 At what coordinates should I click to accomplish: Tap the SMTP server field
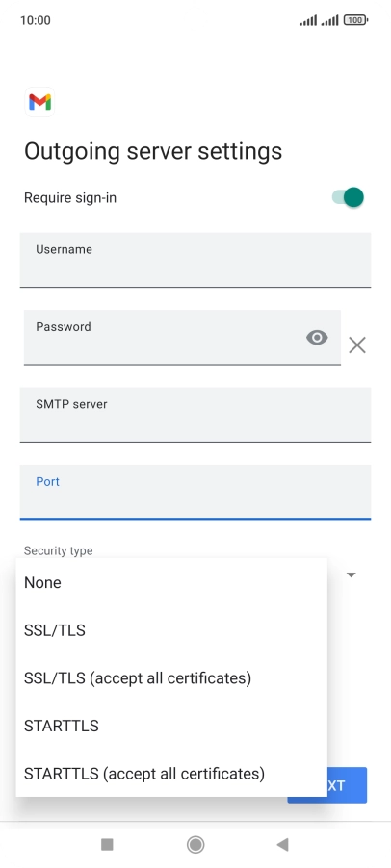pos(195,415)
